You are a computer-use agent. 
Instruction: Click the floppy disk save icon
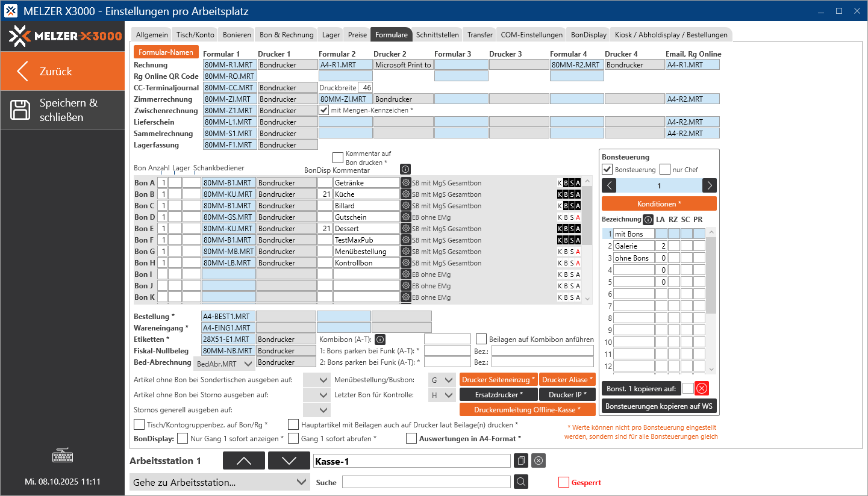20,110
